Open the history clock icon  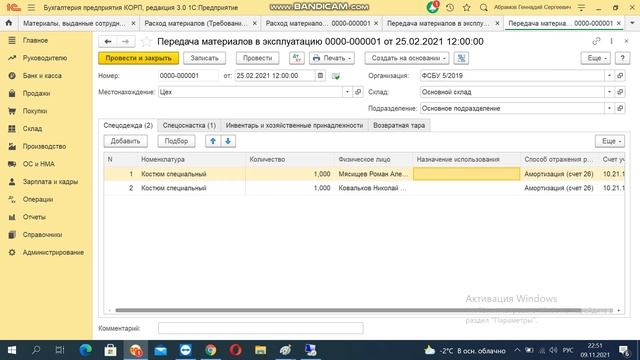pos(450,7)
